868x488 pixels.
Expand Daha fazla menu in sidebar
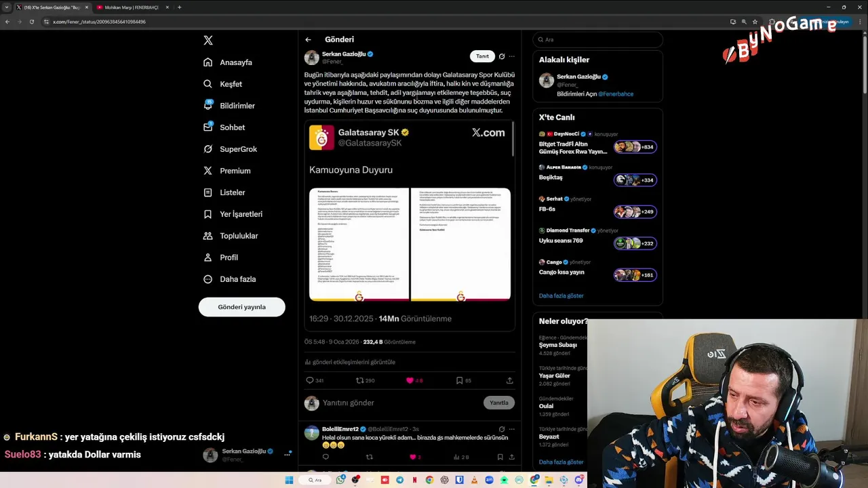pos(230,279)
